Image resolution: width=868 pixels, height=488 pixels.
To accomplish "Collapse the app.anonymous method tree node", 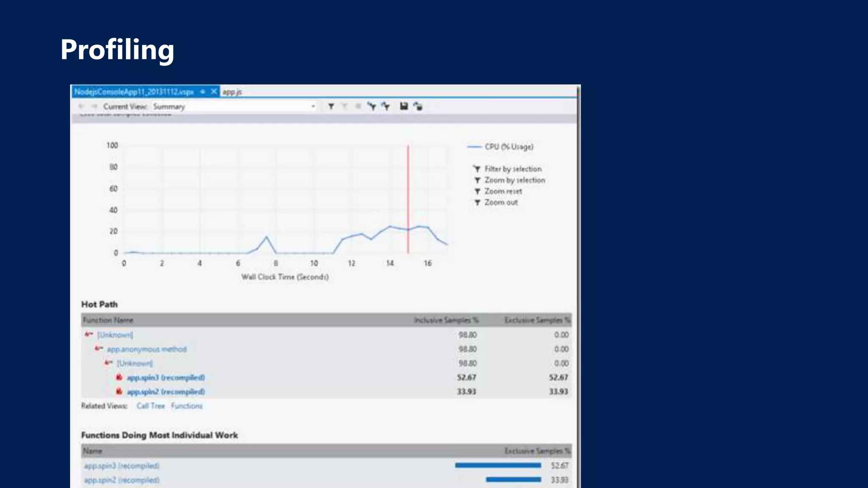I will [98, 349].
